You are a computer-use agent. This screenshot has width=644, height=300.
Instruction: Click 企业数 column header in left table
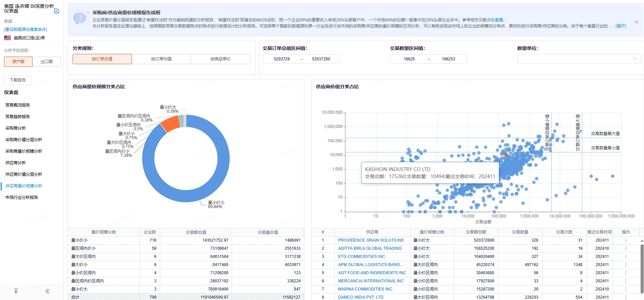coord(150,232)
